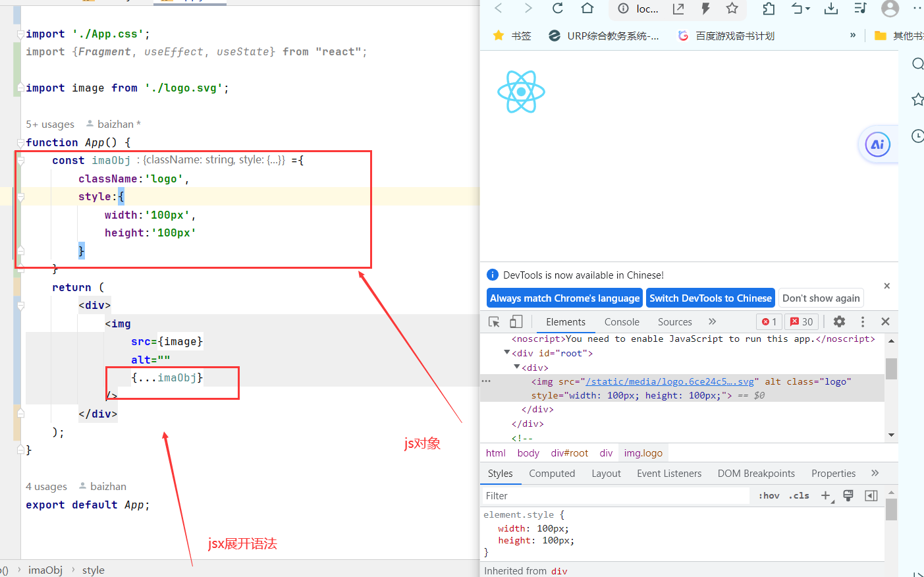Screen dimensions: 924x577
Task: Toggle the device toolbar in DevTools
Action: click(516, 321)
